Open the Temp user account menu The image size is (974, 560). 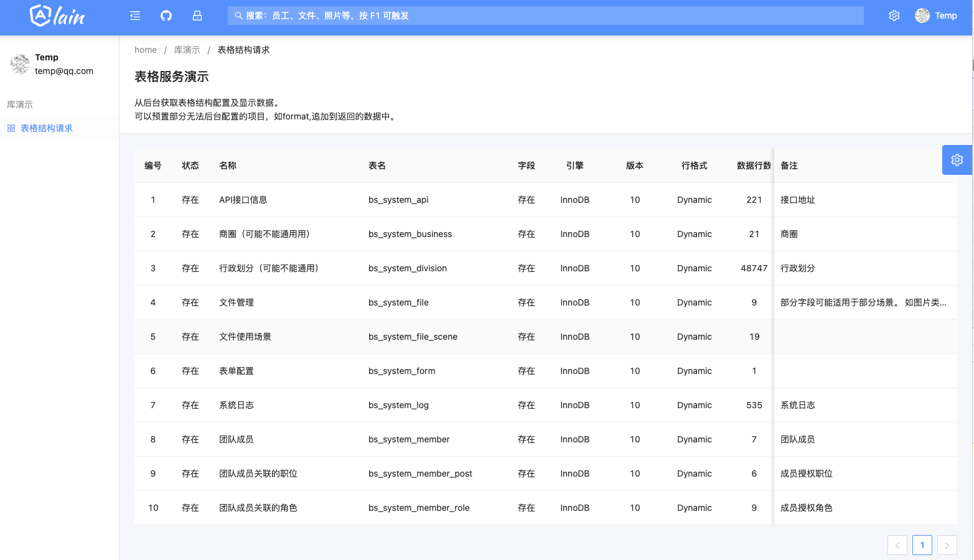(936, 15)
